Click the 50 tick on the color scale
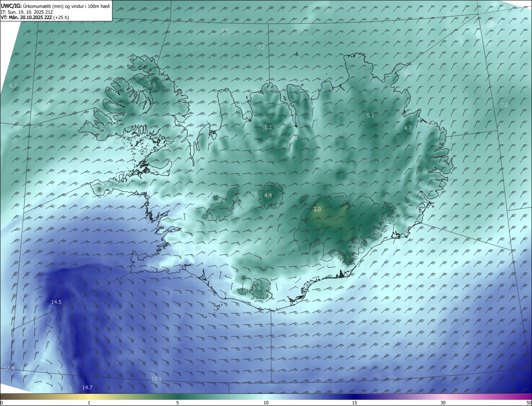 click(x=529, y=403)
